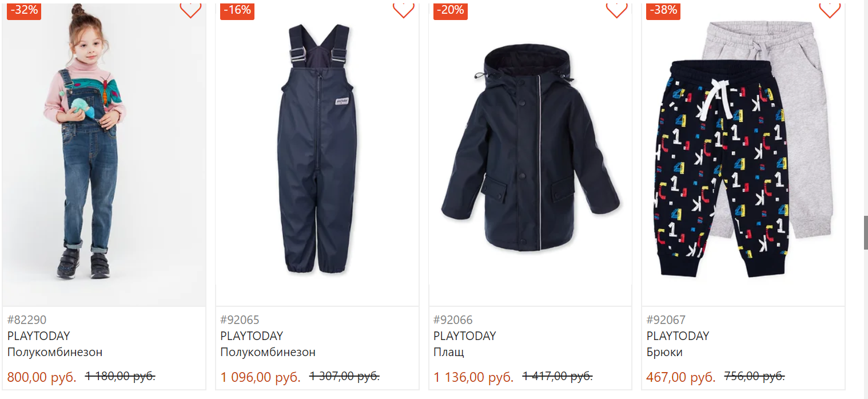
Task: Click the -32% discount badge
Action: pos(24,10)
